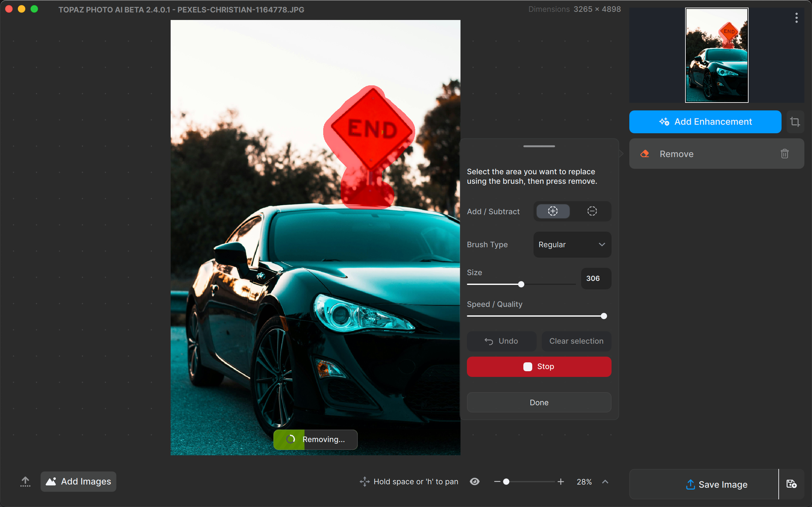
Task: Click Add Enhancement button
Action: [x=705, y=122]
